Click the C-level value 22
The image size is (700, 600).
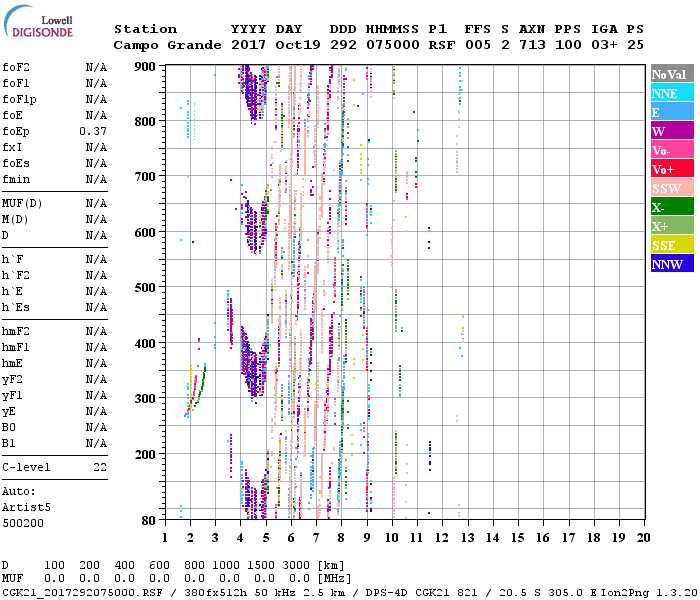tap(100, 467)
